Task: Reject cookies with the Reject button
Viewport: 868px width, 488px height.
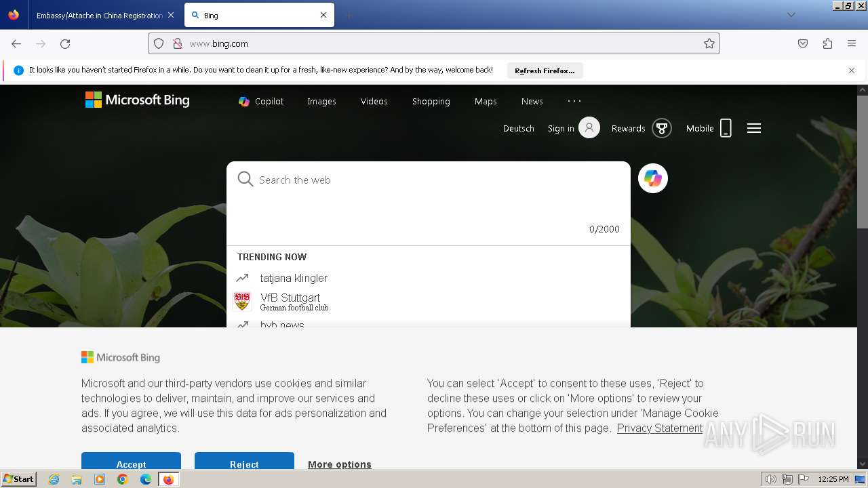Action: click(244, 461)
